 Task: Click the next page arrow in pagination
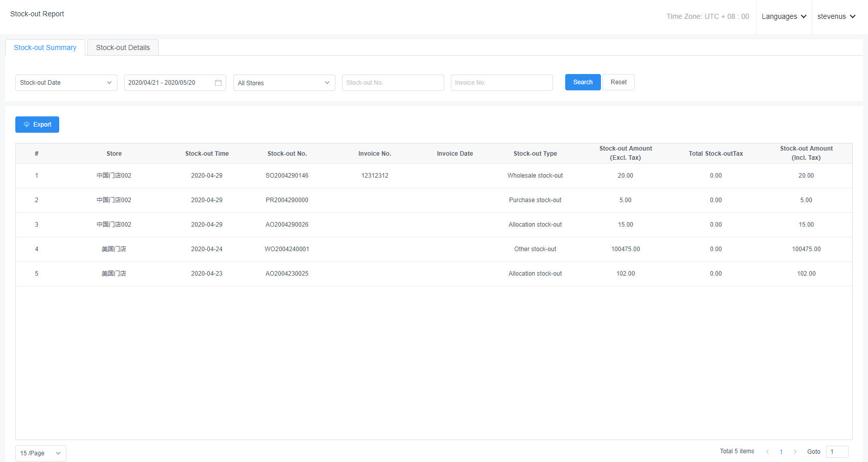point(795,452)
